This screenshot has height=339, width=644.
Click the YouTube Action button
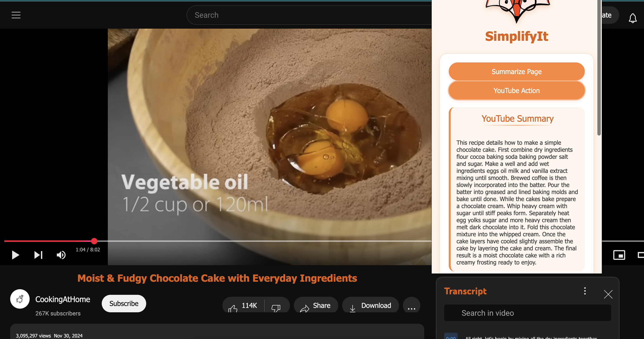(517, 91)
